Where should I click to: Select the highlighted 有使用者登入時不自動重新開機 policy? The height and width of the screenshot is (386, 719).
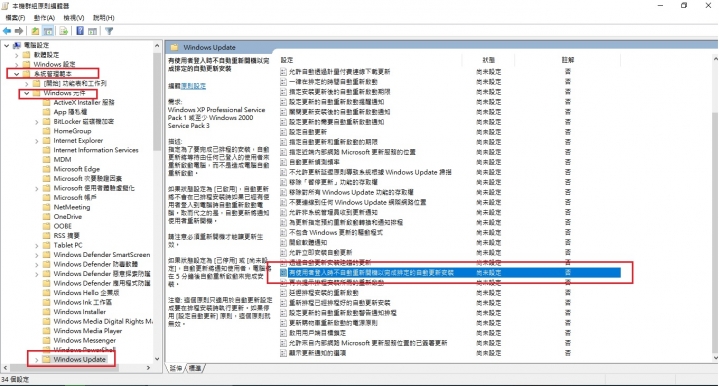point(449,273)
